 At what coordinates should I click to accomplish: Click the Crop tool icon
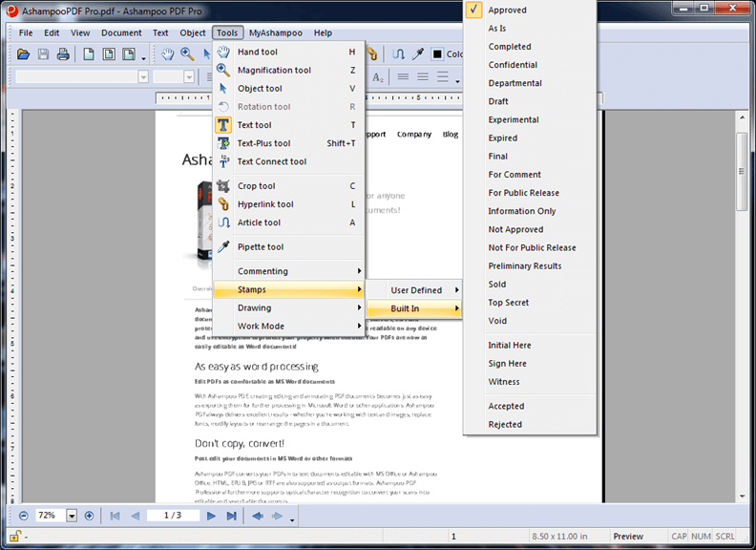(223, 186)
